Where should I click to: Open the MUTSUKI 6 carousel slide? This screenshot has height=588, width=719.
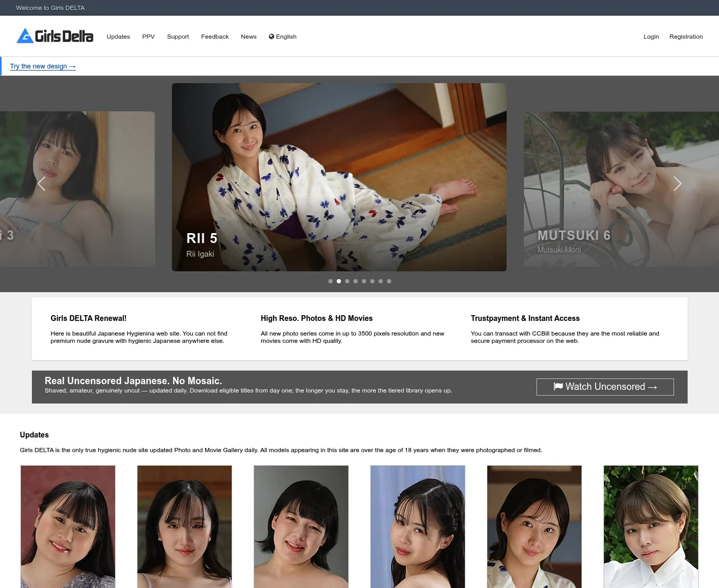pyautogui.click(x=621, y=189)
